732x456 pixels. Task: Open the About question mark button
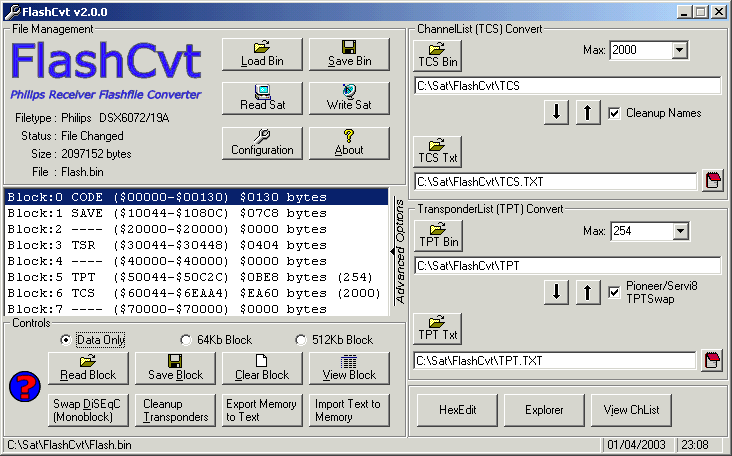tap(349, 143)
